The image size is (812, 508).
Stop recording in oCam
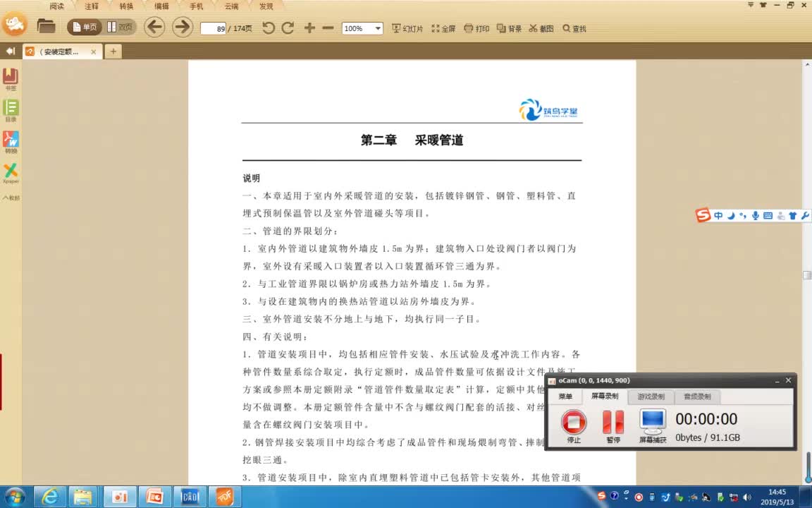tap(574, 426)
